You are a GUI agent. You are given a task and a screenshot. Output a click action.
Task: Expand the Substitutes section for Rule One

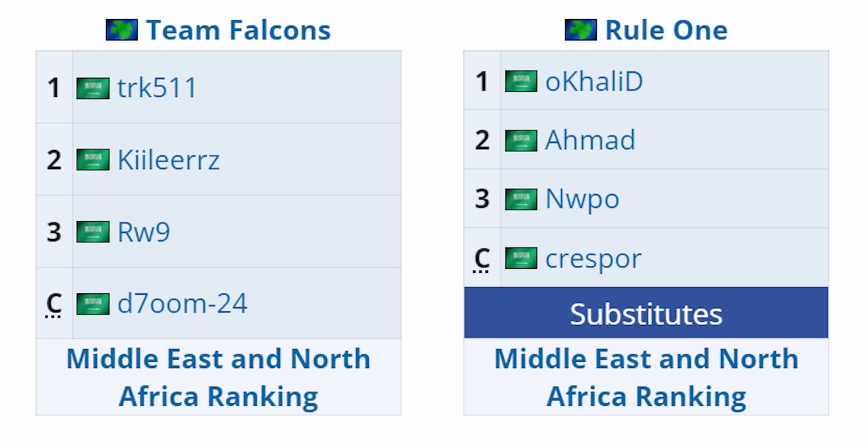pos(646,314)
